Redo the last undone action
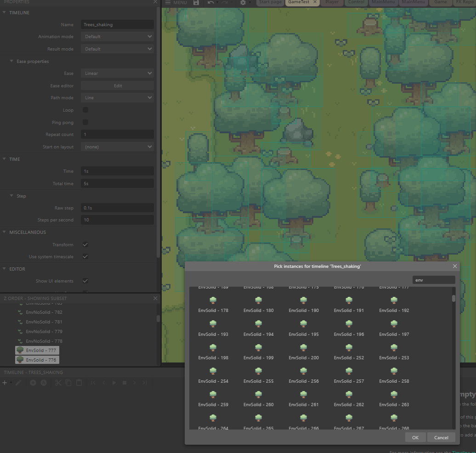Viewport: 476px width, 453px height. (225, 2)
